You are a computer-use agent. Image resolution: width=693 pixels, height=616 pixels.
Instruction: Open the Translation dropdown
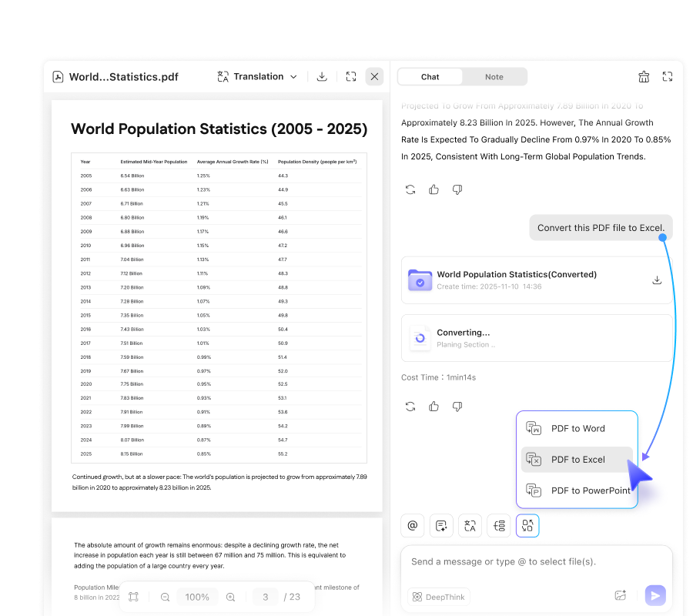coord(257,76)
